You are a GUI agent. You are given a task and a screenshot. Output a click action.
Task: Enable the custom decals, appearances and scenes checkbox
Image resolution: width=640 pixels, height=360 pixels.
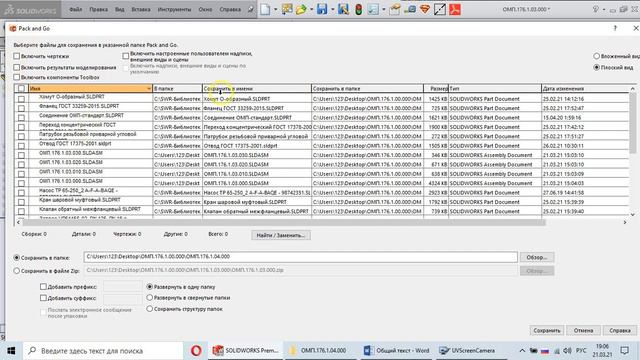(x=126, y=56)
